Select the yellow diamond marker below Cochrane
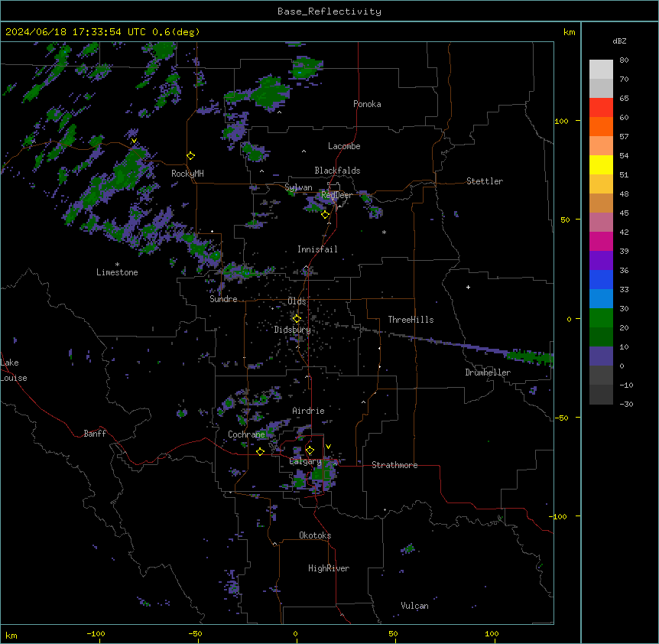 (x=260, y=451)
